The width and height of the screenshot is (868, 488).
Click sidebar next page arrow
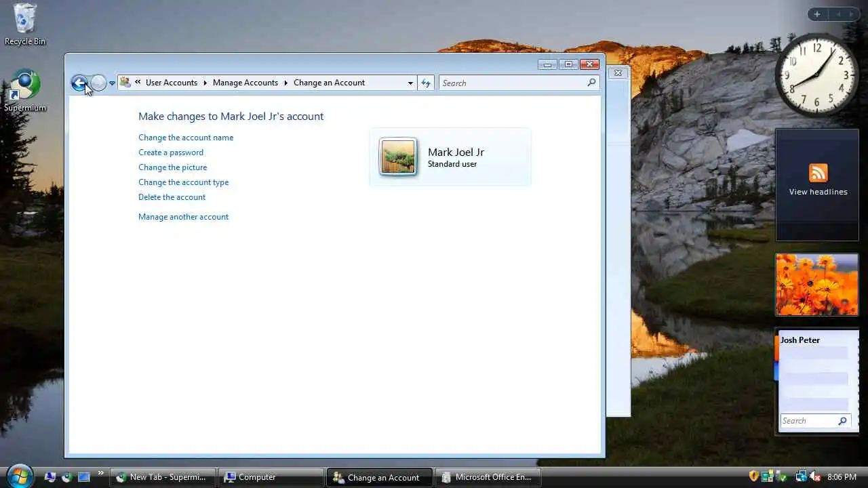point(852,14)
